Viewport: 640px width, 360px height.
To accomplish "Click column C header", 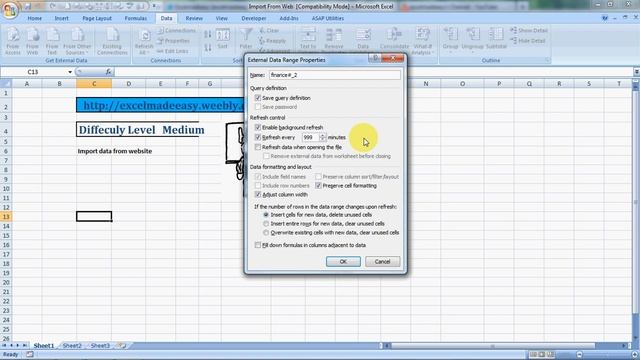I will tap(94, 84).
